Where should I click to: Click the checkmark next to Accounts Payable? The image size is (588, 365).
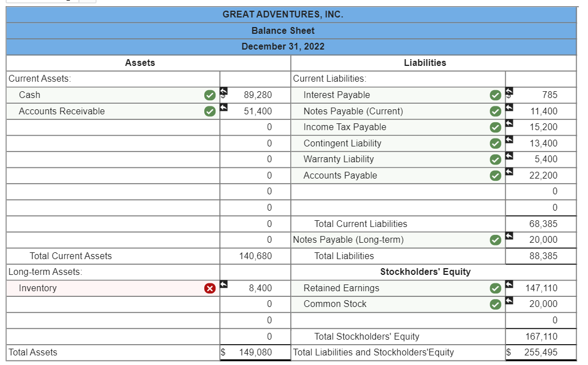pyautogui.click(x=495, y=175)
